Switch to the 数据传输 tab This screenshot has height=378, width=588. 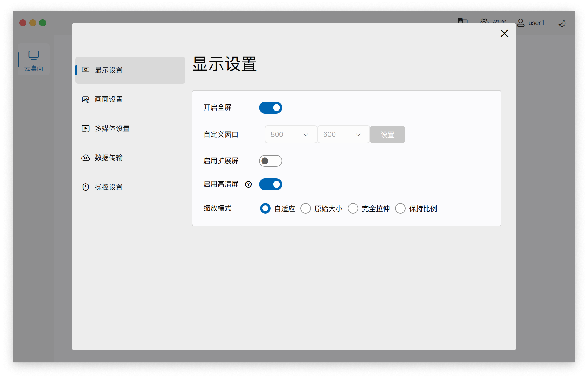click(130, 158)
